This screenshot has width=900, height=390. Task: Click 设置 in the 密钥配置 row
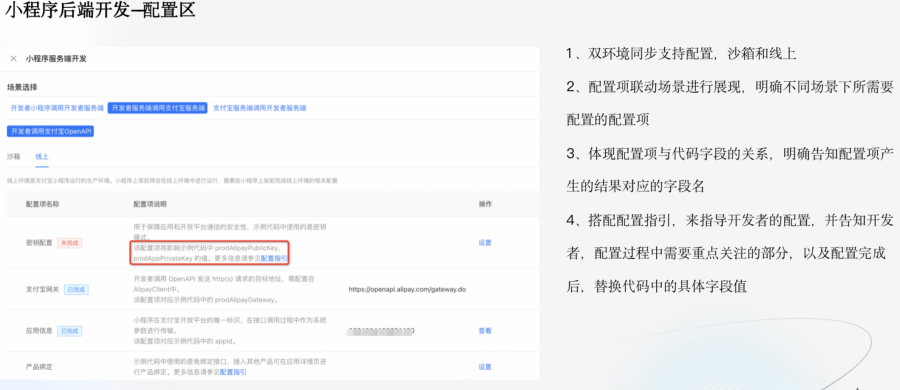coord(485,243)
